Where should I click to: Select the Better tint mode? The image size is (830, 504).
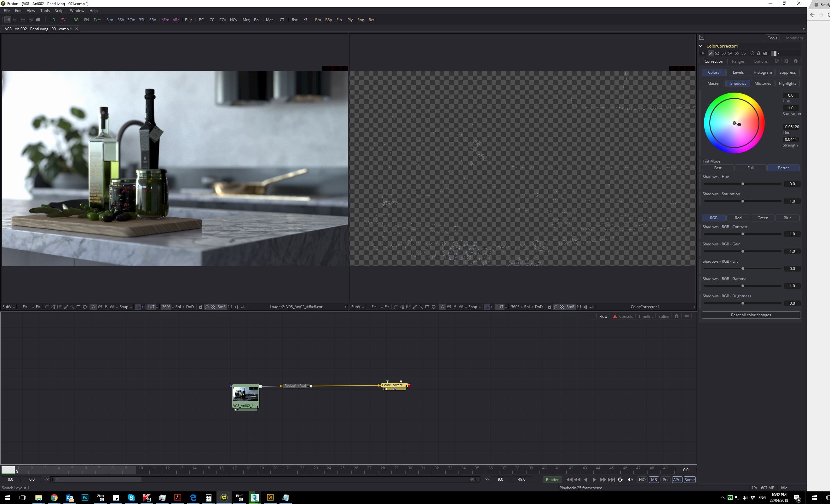coord(783,168)
